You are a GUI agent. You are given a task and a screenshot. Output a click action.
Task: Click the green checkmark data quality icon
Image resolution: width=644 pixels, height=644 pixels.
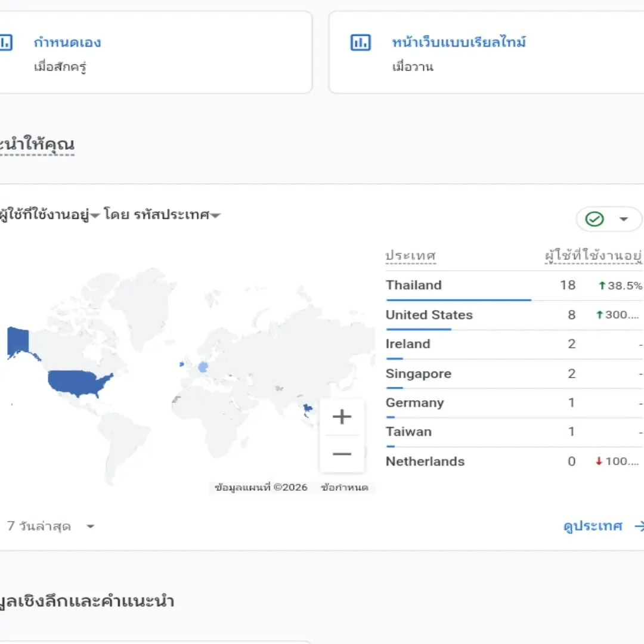594,219
